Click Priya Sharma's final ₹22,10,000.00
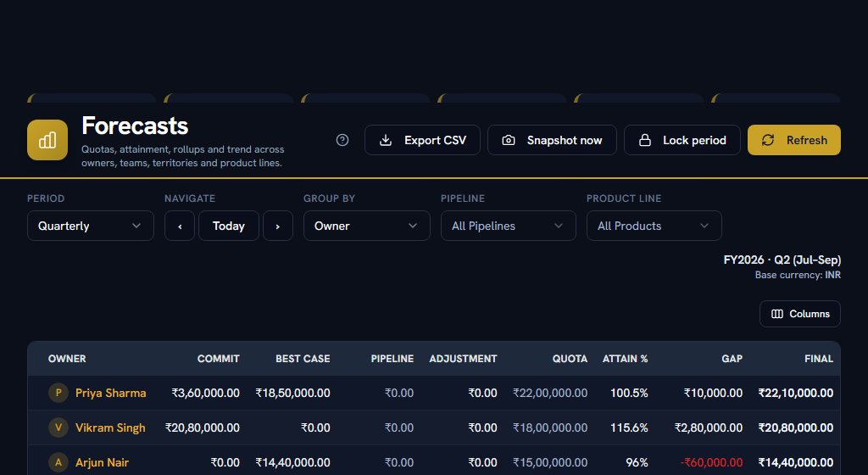Viewport: 868px width, 475px height. pyautogui.click(x=795, y=393)
